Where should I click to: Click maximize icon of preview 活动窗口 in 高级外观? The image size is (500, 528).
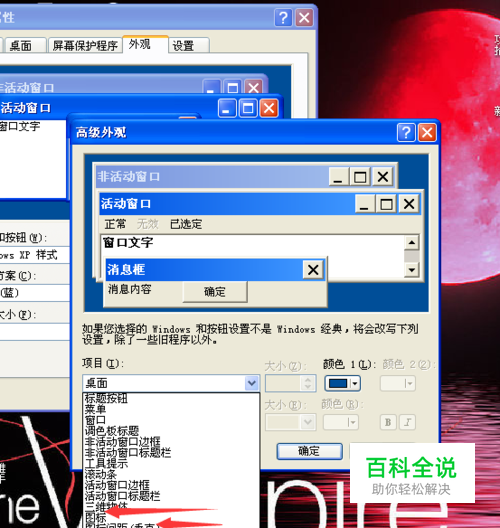(x=386, y=204)
